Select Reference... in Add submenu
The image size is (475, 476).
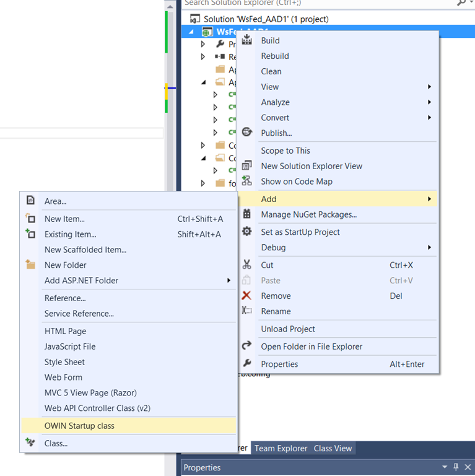(129, 298)
